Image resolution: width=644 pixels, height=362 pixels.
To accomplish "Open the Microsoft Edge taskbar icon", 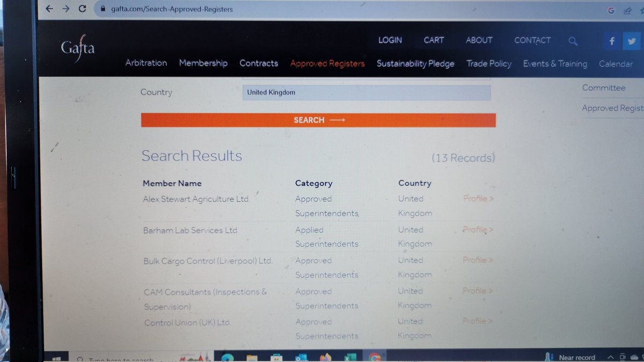I will [228, 358].
